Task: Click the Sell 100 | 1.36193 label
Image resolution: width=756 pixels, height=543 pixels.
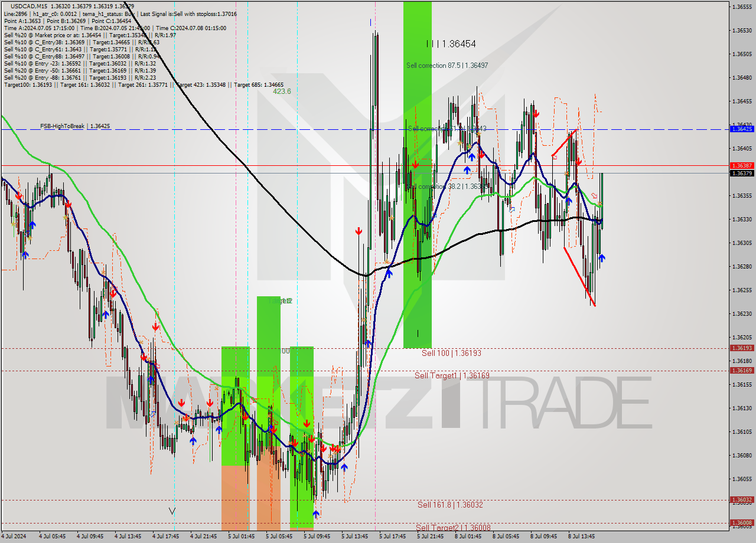Action: (451, 353)
